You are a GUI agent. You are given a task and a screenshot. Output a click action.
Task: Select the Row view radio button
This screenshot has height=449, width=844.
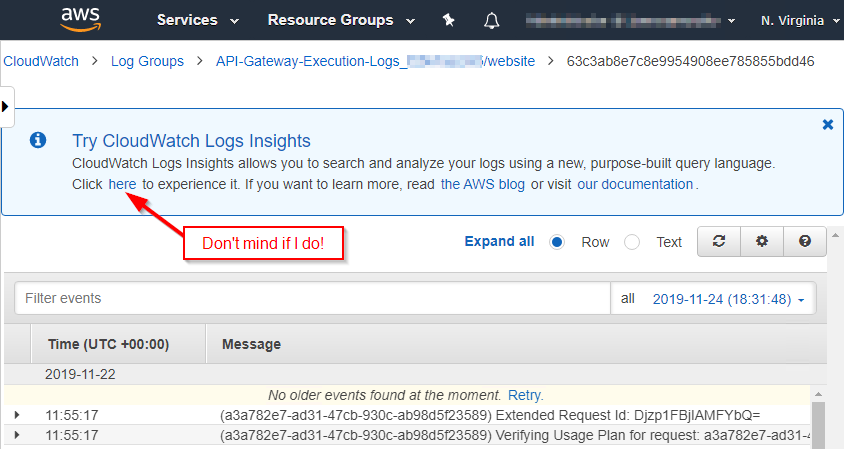[557, 242]
